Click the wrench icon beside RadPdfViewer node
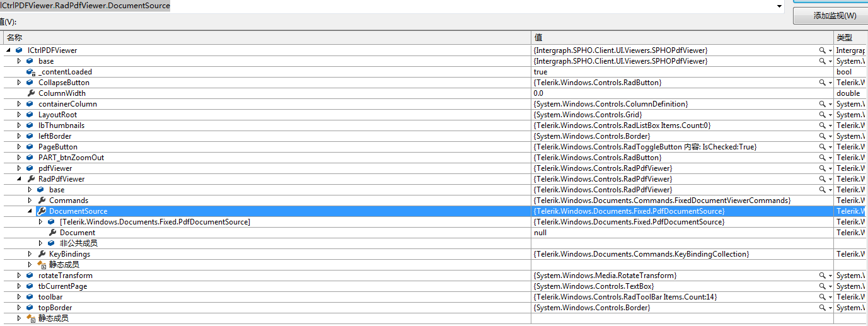 31,179
